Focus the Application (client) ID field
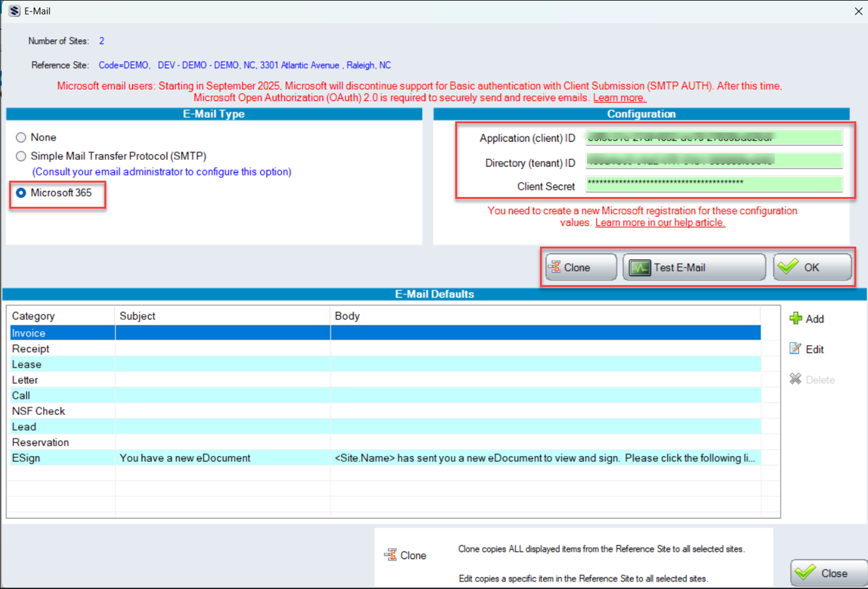This screenshot has width=868, height=589. [714, 138]
